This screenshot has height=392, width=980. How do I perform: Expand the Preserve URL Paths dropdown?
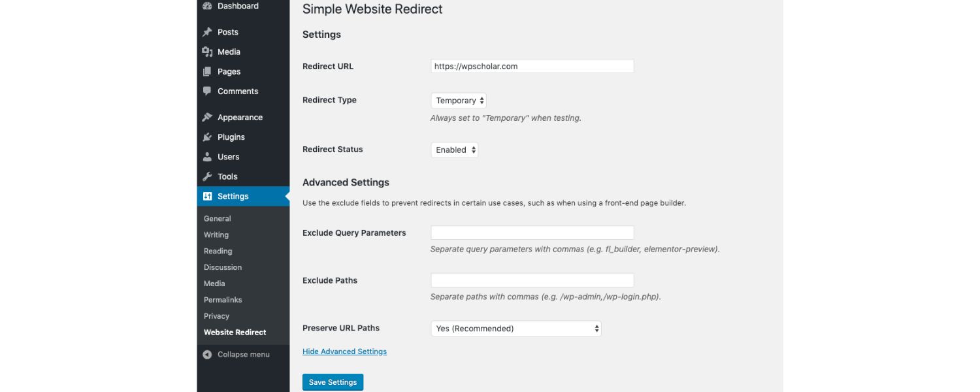pos(516,329)
